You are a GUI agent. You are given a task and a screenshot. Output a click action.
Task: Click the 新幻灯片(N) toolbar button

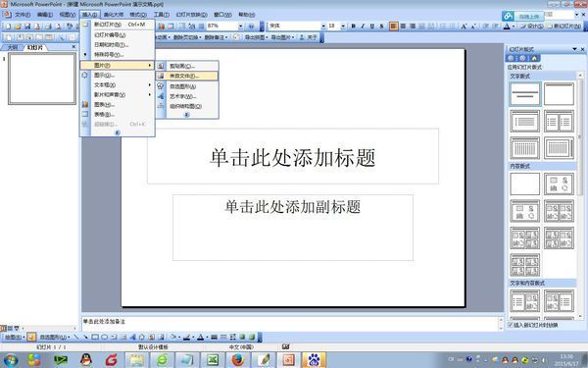click(564, 26)
